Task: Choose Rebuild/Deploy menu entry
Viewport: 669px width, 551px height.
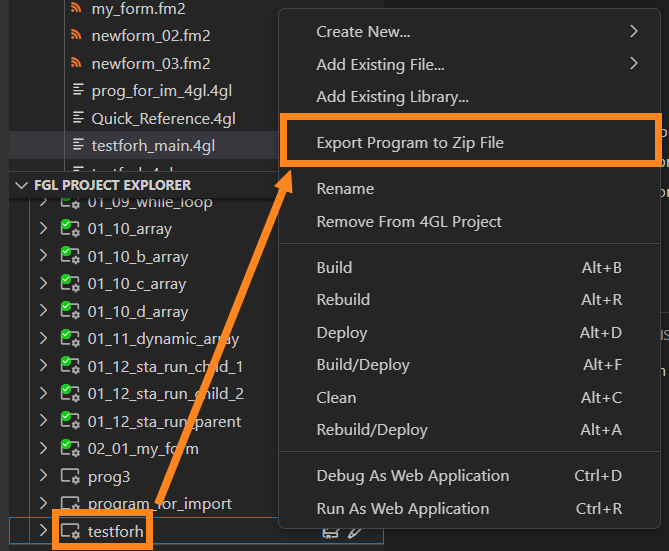Action: coord(469,430)
